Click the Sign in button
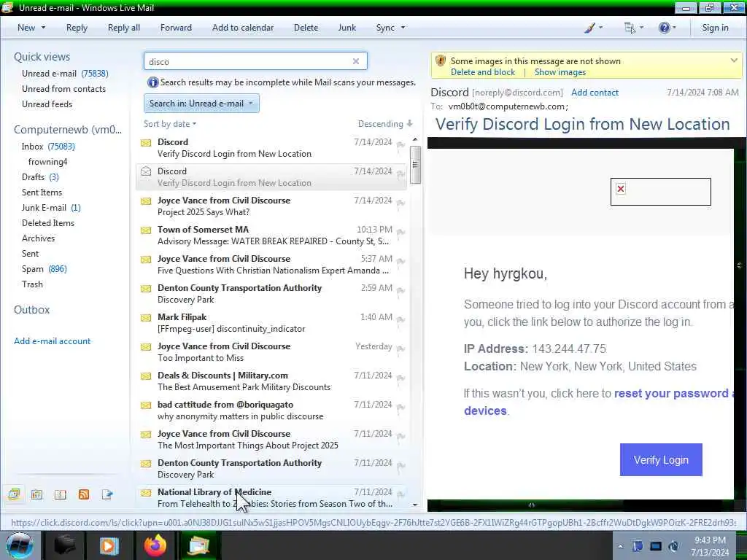The height and width of the screenshot is (560, 747). 715,28
